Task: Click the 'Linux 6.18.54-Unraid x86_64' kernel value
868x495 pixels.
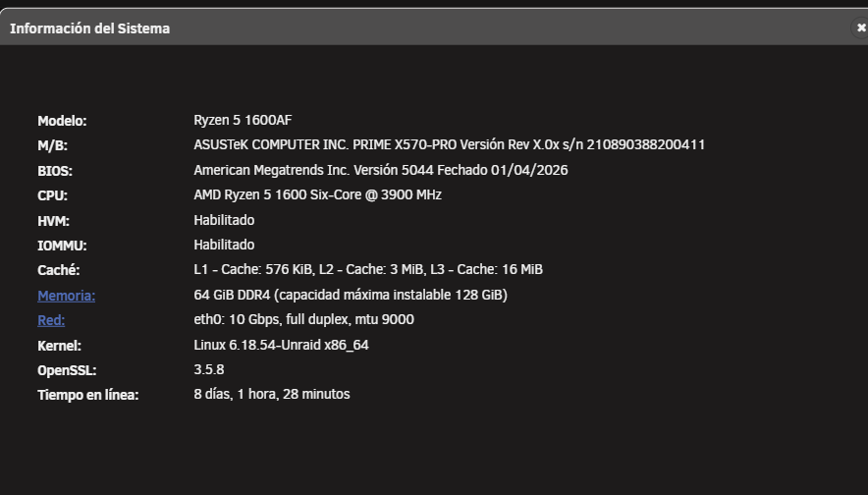Action: pyautogui.click(x=281, y=345)
